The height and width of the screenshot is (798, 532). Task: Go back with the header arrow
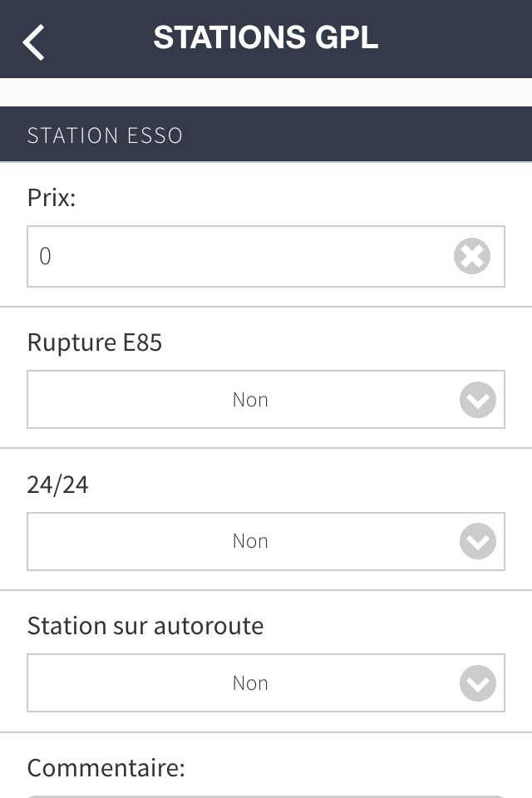[x=33, y=42]
